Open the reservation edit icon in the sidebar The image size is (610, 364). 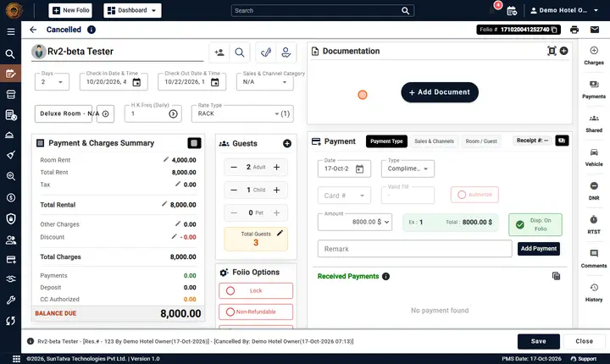(10, 74)
